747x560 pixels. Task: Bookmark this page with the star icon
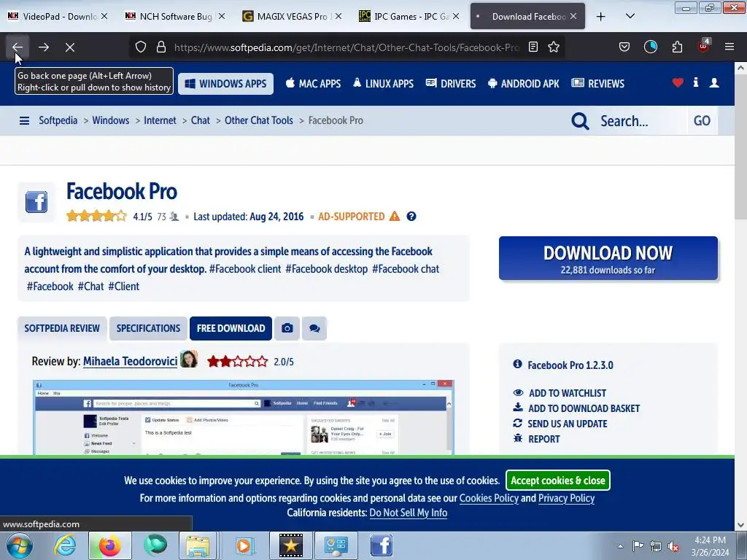[x=554, y=47]
